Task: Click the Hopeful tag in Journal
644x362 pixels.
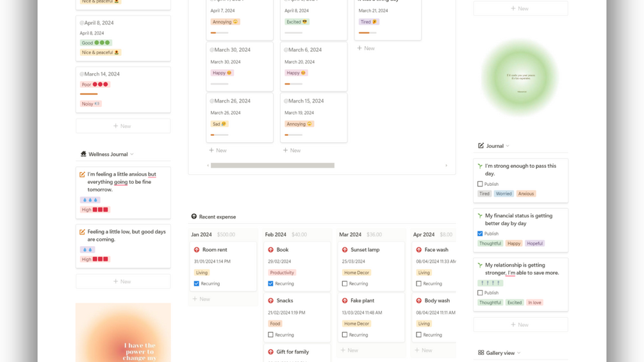Action: point(534,243)
